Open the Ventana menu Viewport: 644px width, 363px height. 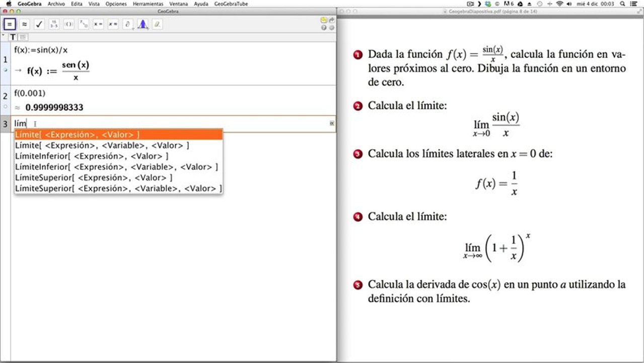pyautogui.click(x=179, y=4)
